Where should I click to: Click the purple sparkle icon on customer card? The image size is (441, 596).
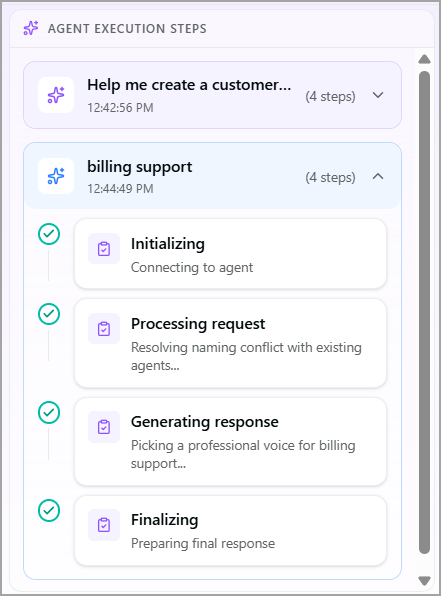pos(56,95)
